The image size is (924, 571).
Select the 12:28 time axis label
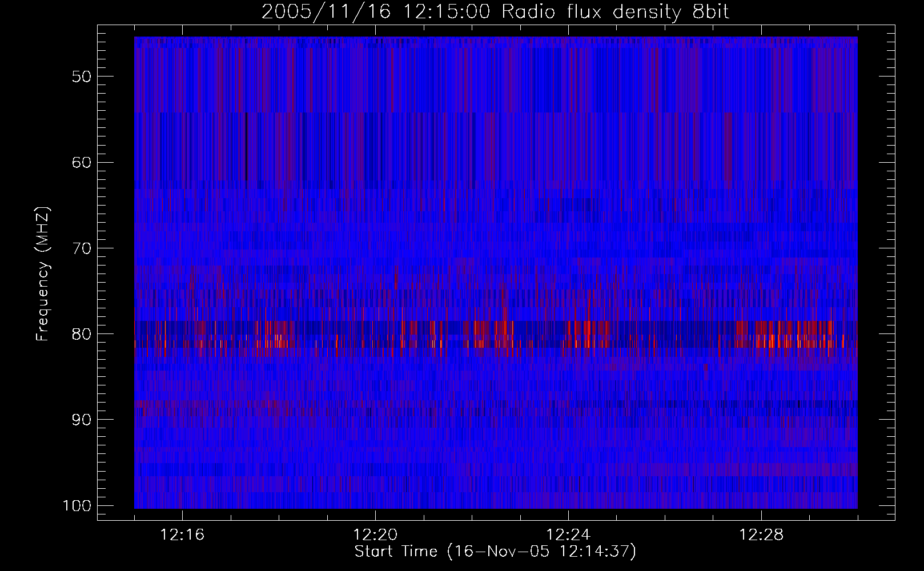761,535
